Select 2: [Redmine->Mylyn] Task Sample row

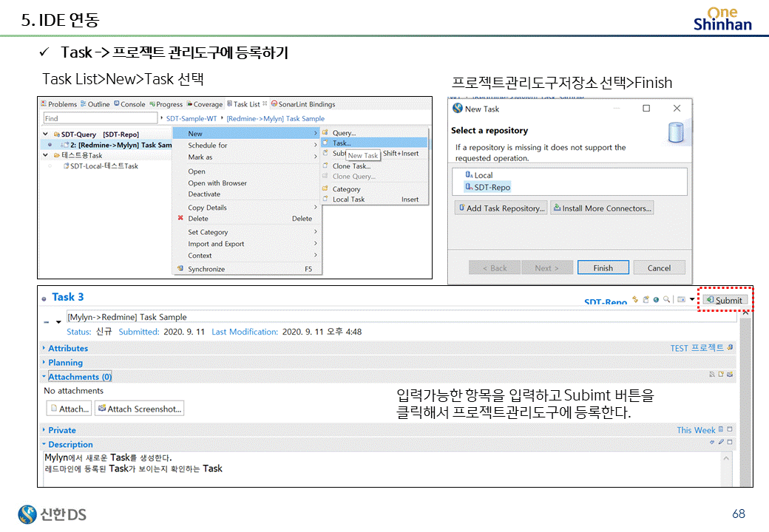[106, 145]
